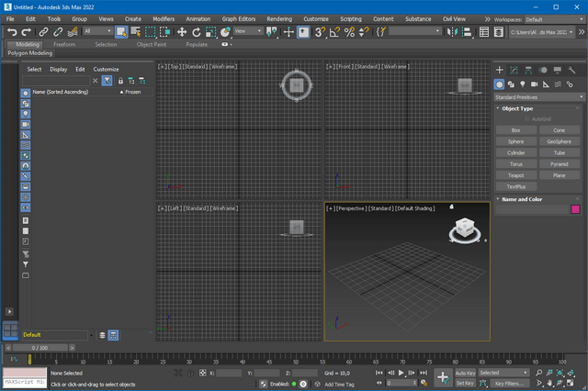Click the Undo arrow in the main toolbar

(11, 31)
